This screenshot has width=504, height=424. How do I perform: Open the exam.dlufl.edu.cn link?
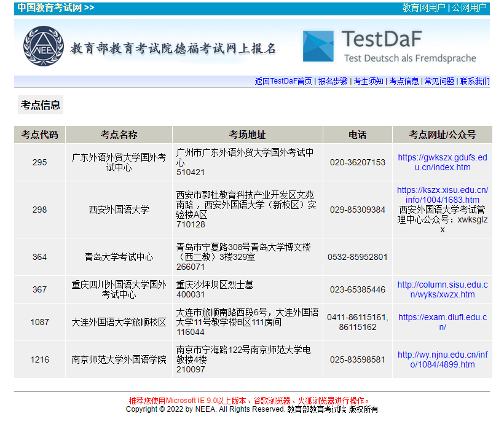pyautogui.click(x=443, y=322)
